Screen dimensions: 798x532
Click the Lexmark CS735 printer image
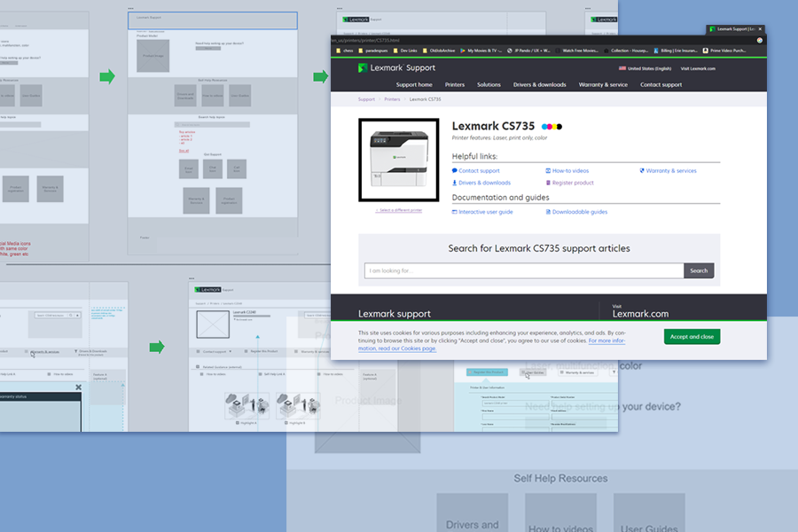tap(398, 160)
